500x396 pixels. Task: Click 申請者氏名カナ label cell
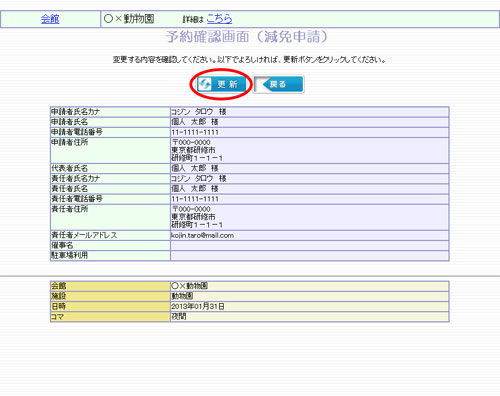pos(110,112)
